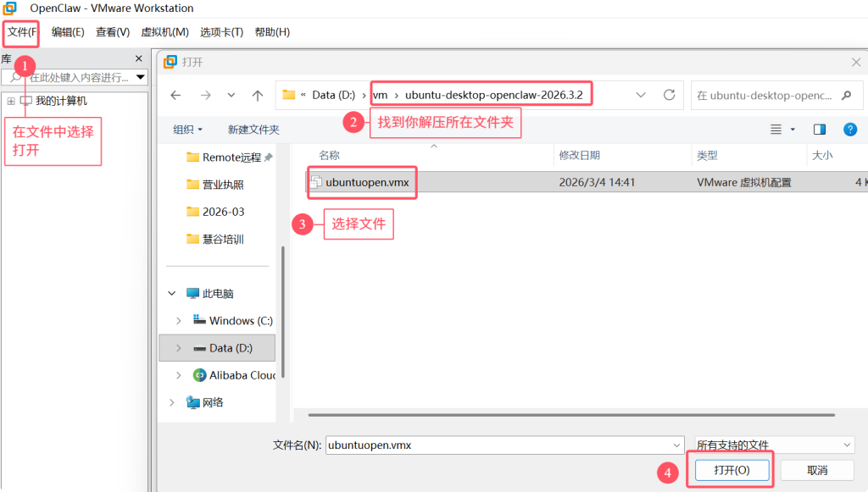Click the up-one-level arrow icon

tap(258, 95)
